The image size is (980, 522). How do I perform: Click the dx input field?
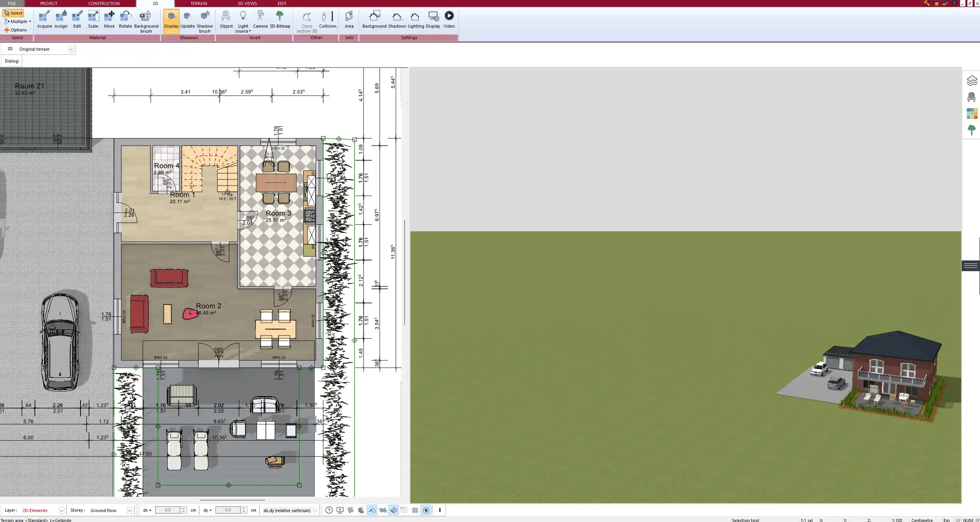[168, 510]
